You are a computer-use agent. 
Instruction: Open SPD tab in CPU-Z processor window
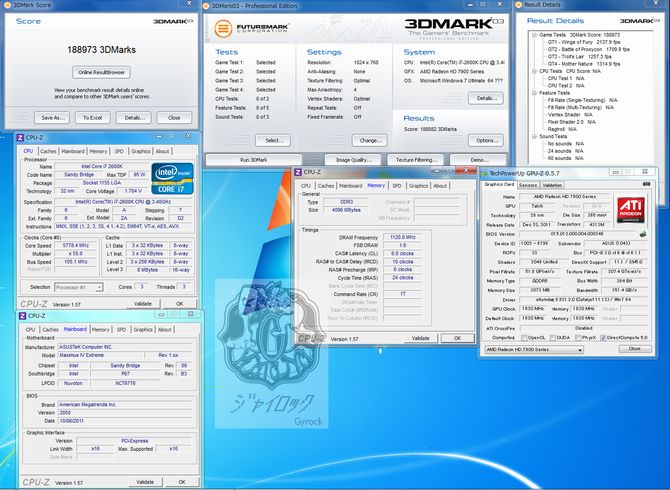[x=119, y=151]
